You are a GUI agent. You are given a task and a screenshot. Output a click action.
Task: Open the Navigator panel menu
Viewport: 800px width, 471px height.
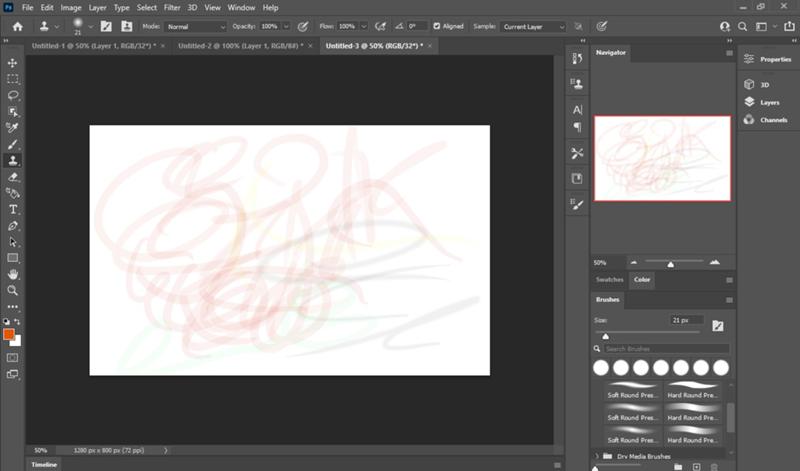(729, 53)
